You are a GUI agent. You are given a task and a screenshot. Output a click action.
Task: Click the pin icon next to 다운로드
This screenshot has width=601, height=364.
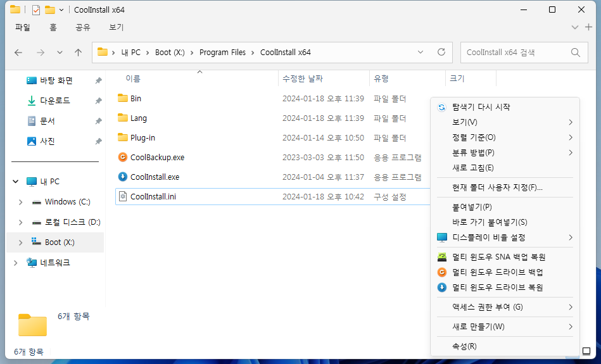coord(99,101)
